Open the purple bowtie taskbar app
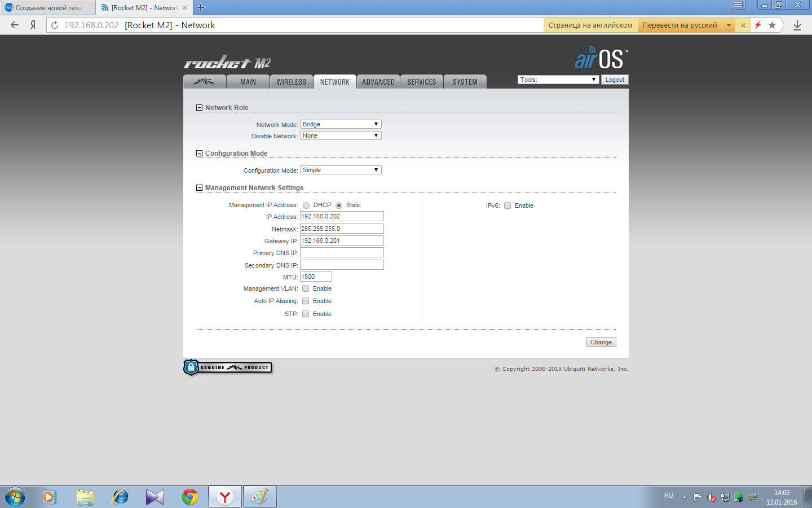This screenshot has height=508, width=812. pyautogui.click(x=155, y=497)
